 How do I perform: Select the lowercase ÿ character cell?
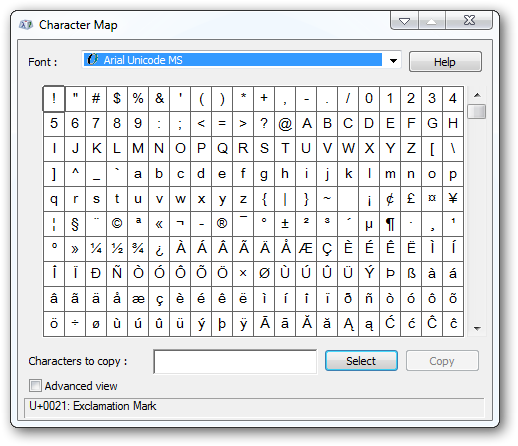click(x=243, y=324)
